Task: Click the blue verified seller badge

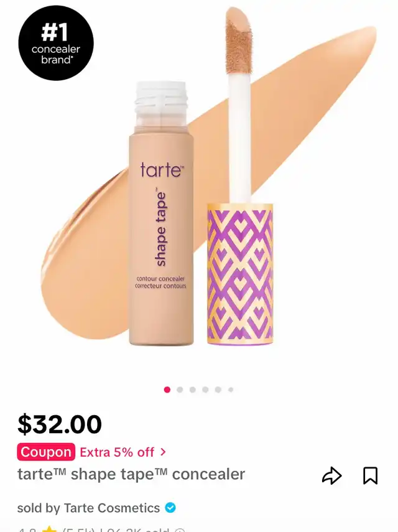Action: pyautogui.click(x=170, y=508)
